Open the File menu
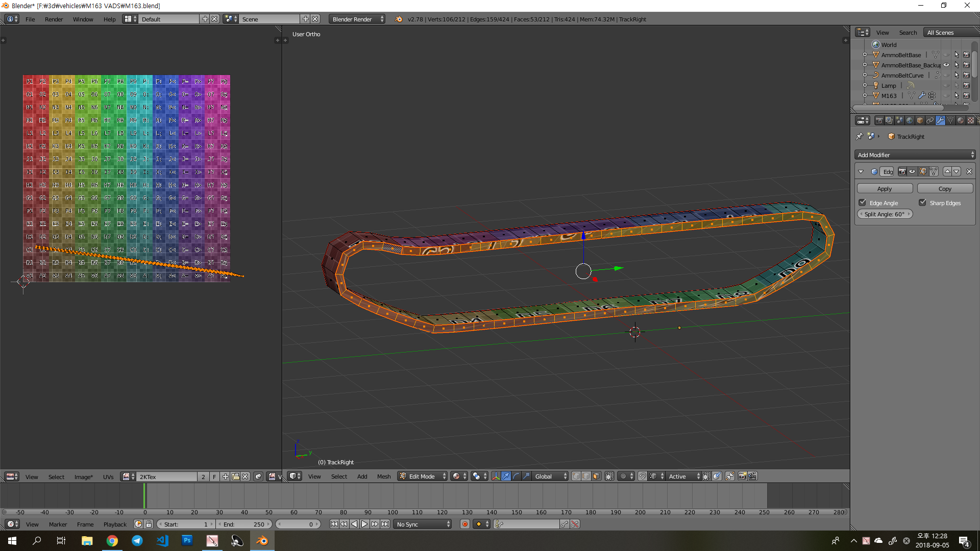The width and height of the screenshot is (980, 551). click(x=30, y=19)
